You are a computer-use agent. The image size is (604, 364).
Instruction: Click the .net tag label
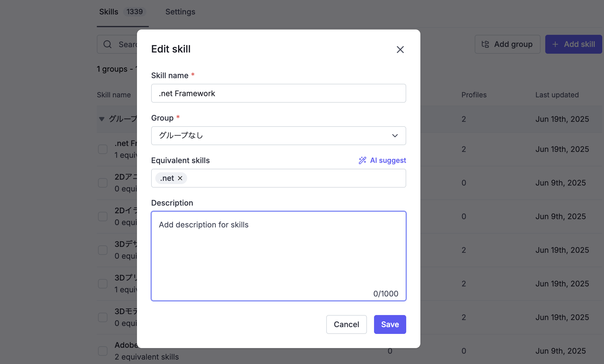point(167,178)
